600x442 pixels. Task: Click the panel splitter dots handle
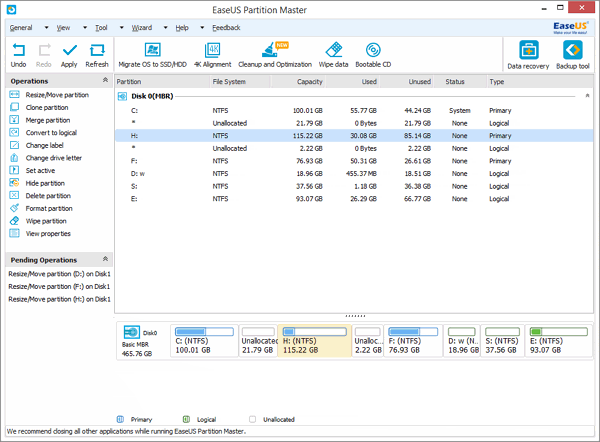tap(355, 316)
